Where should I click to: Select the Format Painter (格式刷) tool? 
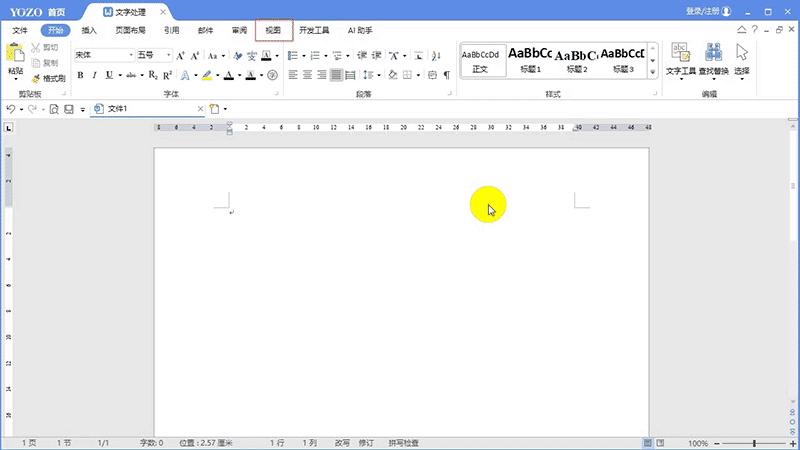coord(48,78)
